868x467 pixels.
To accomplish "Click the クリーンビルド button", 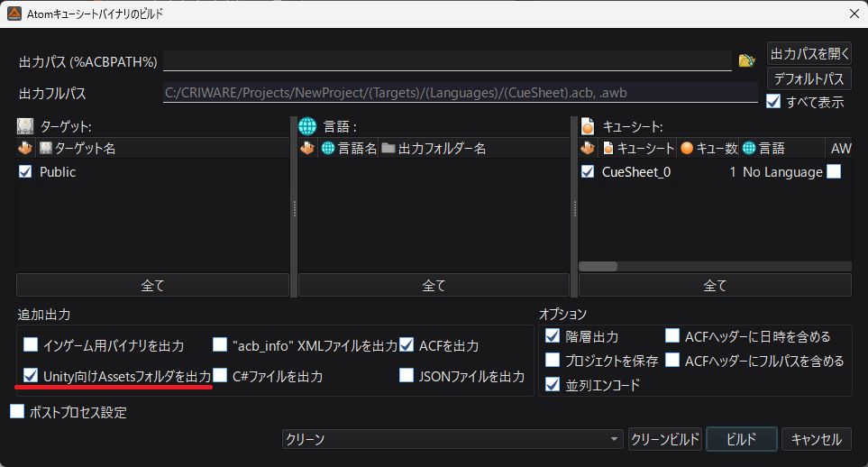I will [665, 439].
